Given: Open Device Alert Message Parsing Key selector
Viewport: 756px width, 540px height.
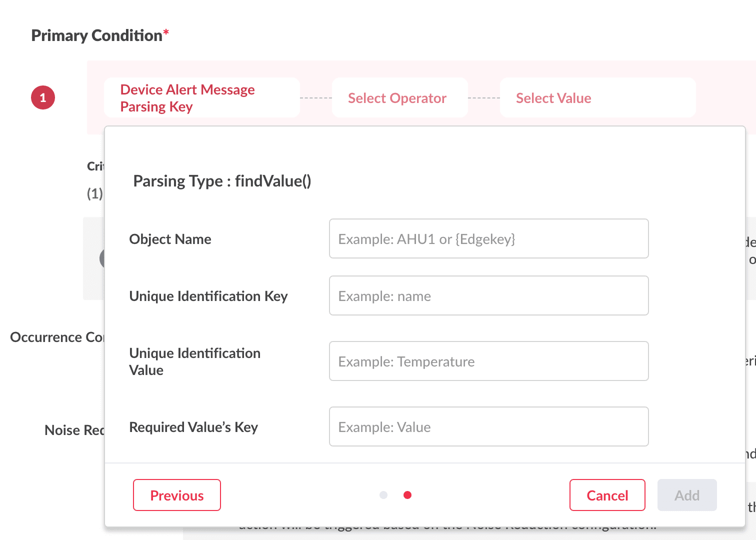Looking at the screenshot, I should [201, 98].
